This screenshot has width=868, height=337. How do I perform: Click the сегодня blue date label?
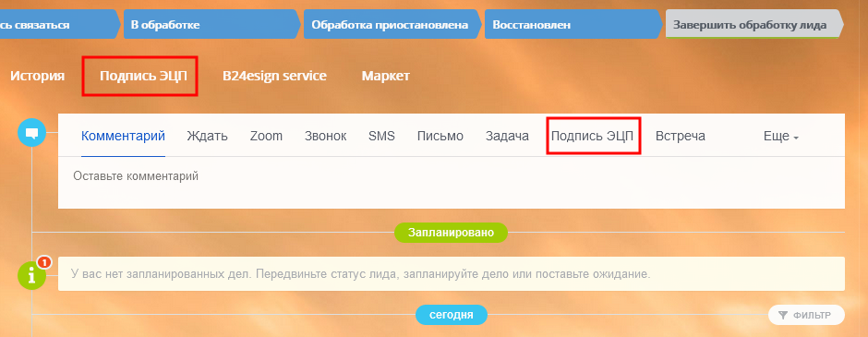[452, 315]
